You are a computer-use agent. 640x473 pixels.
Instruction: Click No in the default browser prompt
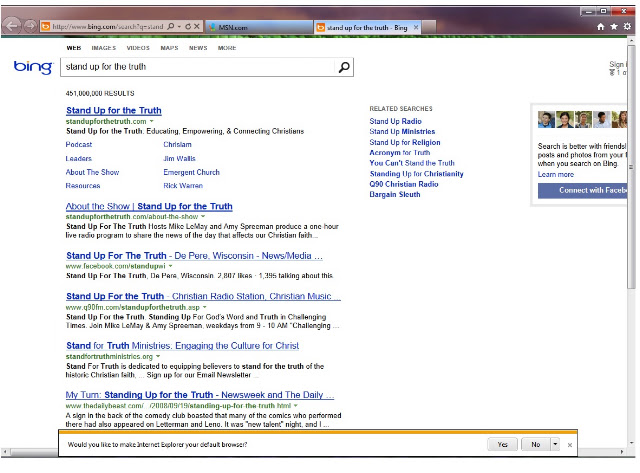click(x=536, y=444)
